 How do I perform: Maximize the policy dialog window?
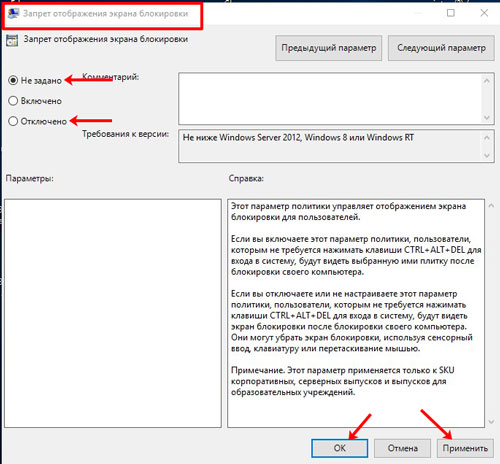click(x=451, y=13)
